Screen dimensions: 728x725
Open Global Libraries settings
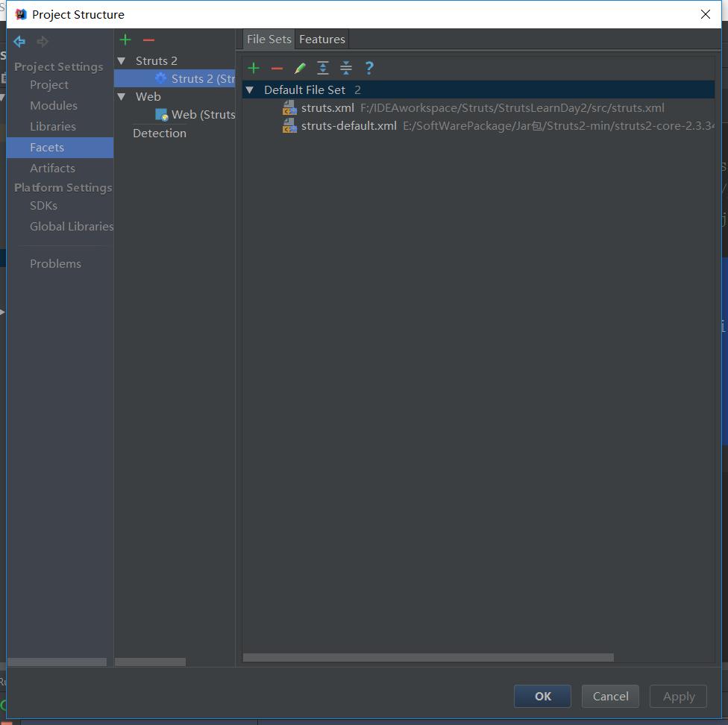click(x=72, y=227)
